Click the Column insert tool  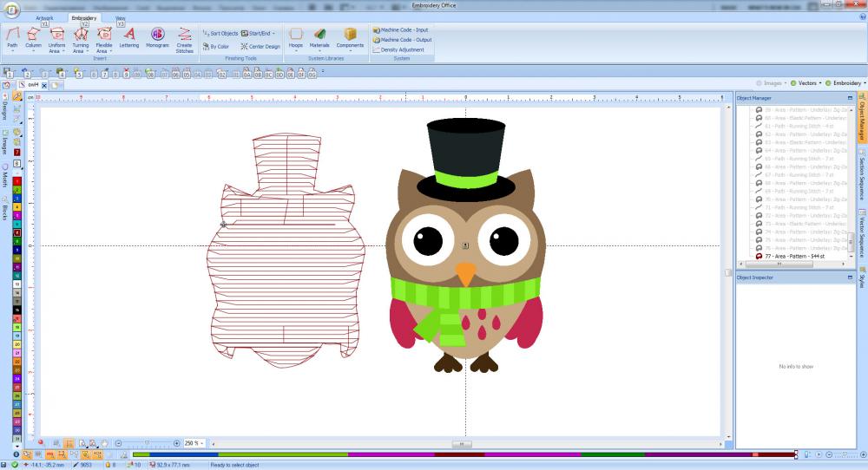point(34,37)
